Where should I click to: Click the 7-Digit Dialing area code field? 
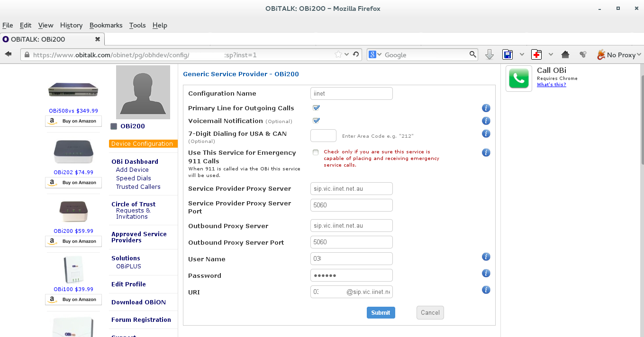[323, 136]
